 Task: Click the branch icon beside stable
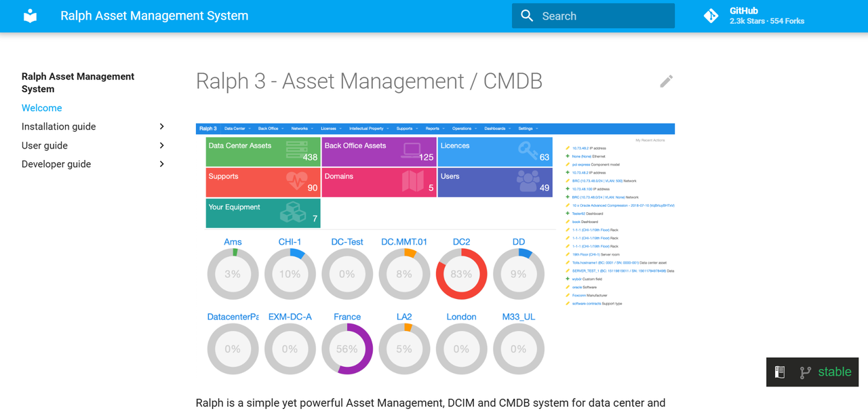pos(805,372)
